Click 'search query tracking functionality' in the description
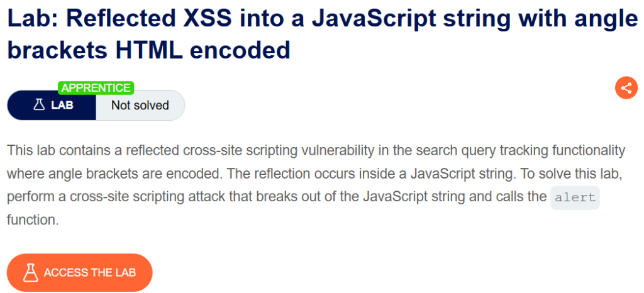 [520, 151]
